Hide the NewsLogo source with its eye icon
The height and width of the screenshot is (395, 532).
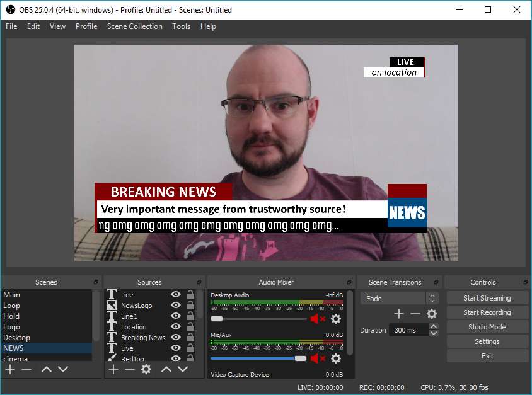(176, 305)
